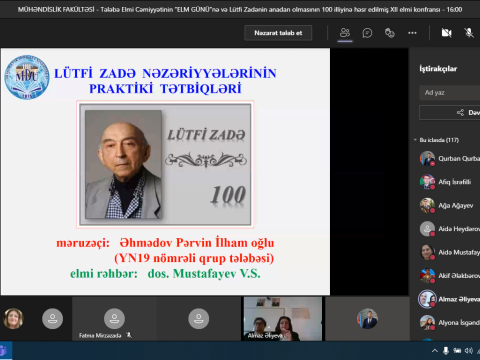This screenshot has width=480, height=360.
Task: Open the reactions and raise hand icon
Action: tap(390, 33)
